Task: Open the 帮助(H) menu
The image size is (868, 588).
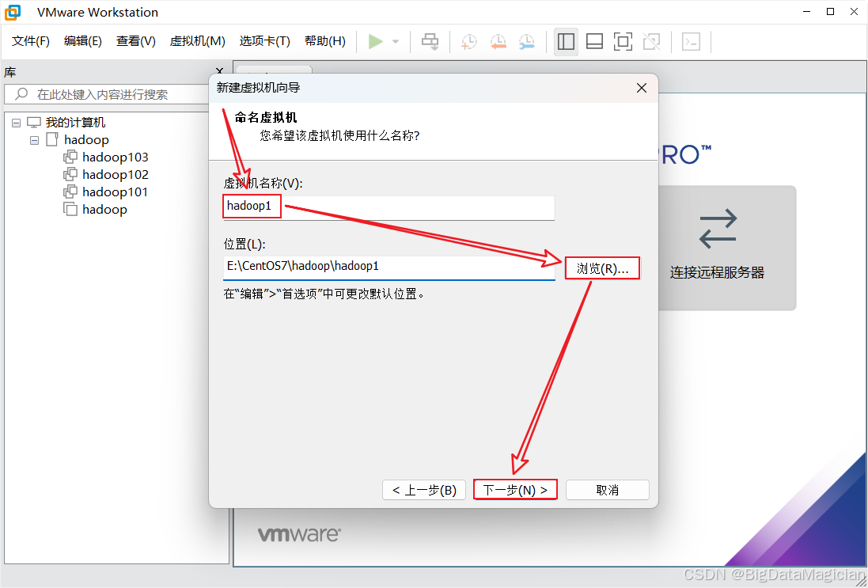Action: tap(325, 41)
